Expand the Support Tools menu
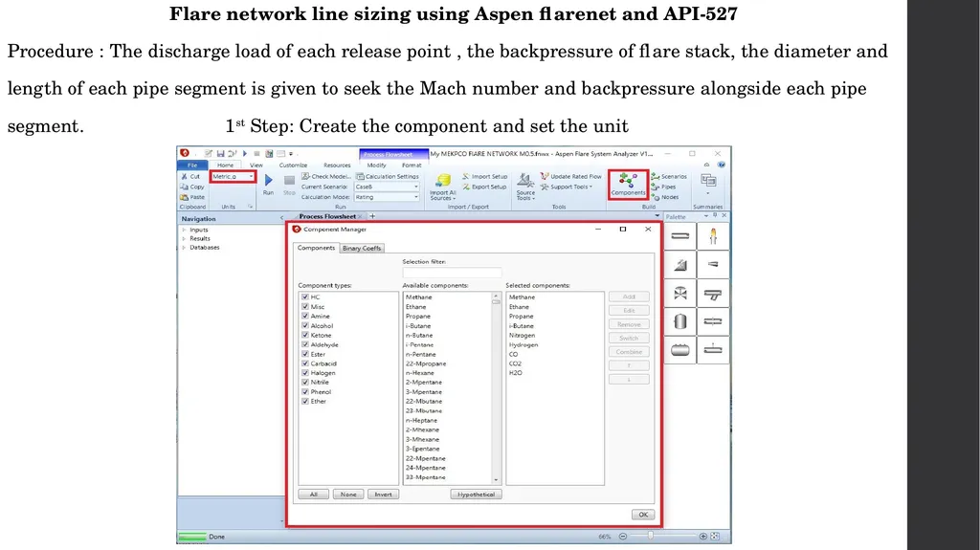 click(x=567, y=187)
